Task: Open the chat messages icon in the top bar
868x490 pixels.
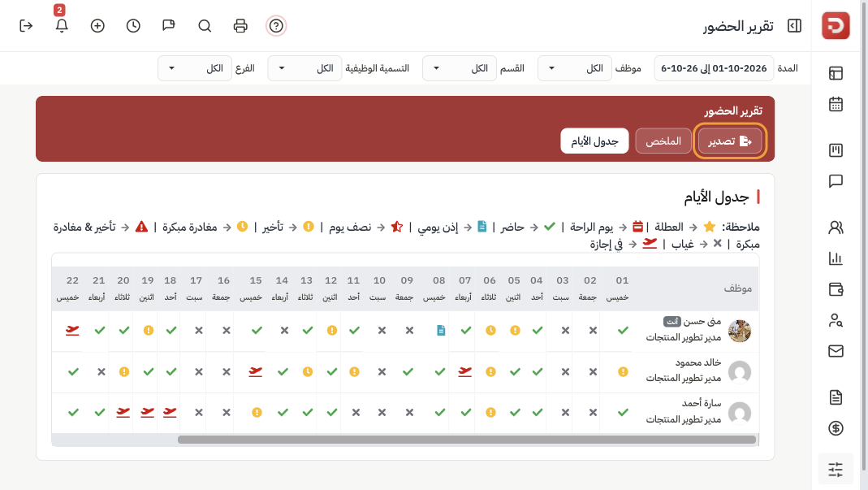Action: (x=169, y=25)
